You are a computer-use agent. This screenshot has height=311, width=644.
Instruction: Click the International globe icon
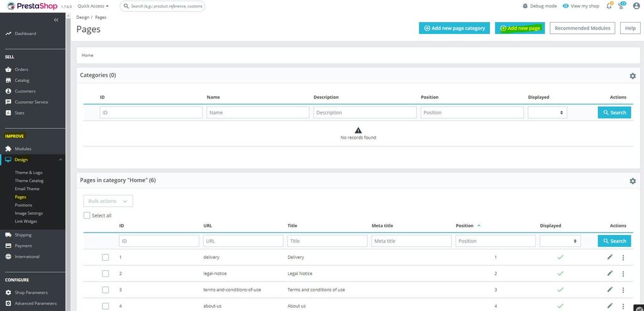pyautogui.click(x=8, y=256)
